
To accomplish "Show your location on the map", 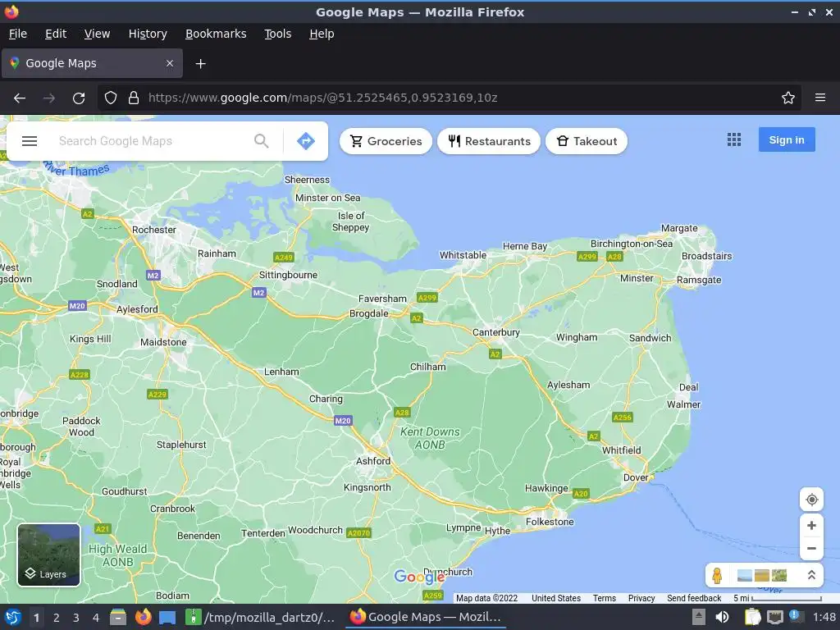I will (811, 500).
